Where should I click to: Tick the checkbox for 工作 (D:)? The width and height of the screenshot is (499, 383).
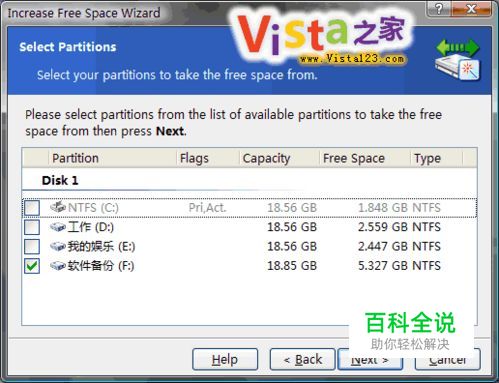click(32, 227)
